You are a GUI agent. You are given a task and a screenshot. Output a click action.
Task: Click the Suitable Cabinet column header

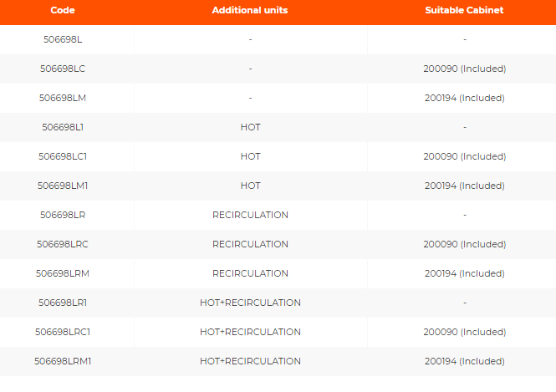[464, 10]
